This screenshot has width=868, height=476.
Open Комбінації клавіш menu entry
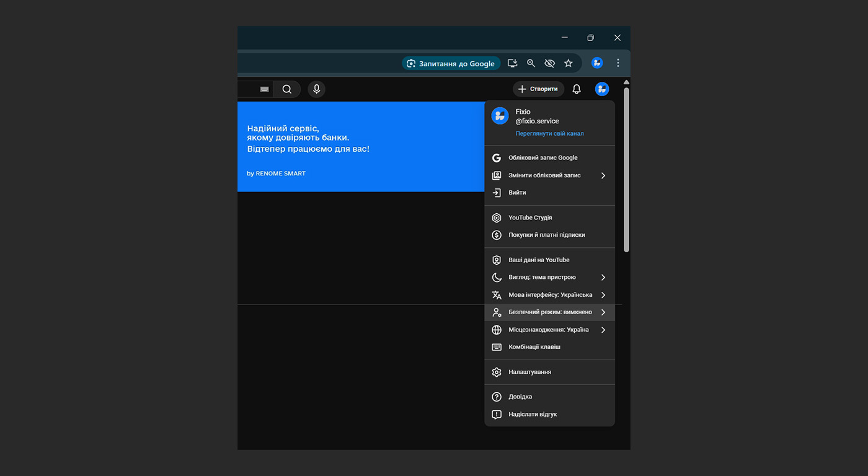click(x=549, y=347)
